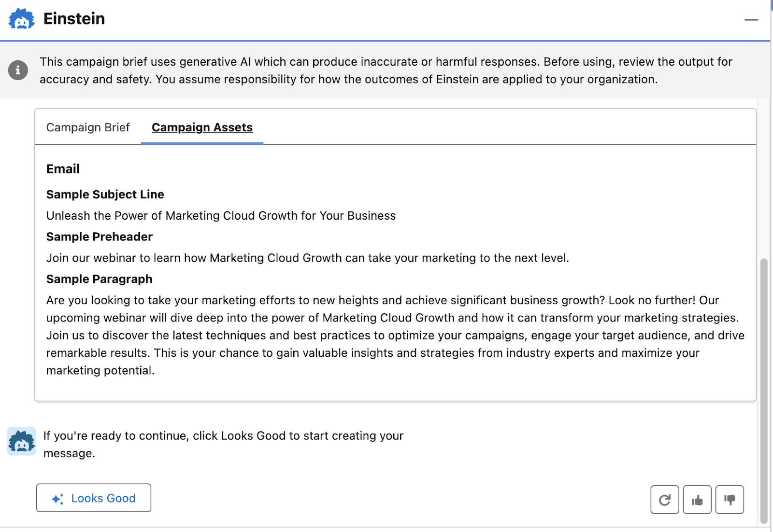Give thumbs down feedback
Screen dimensions: 773x532
point(730,500)
